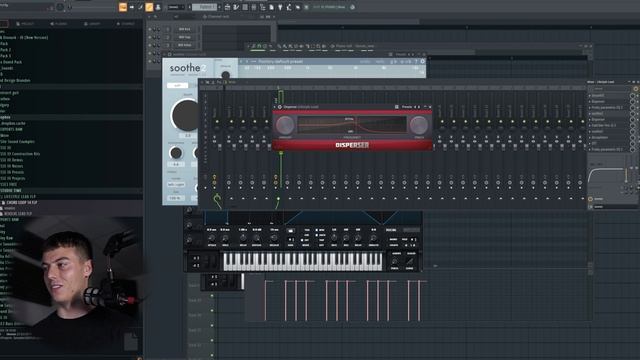Open the mixer view icon in toolbar

click(254, 7)
